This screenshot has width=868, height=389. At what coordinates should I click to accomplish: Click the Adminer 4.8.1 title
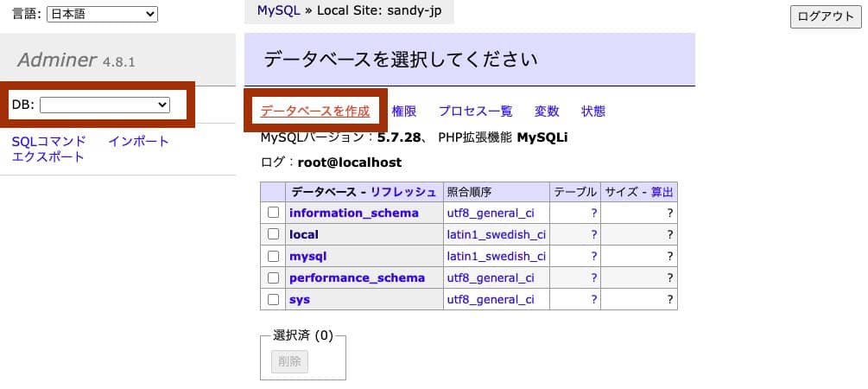click(76, 60)
